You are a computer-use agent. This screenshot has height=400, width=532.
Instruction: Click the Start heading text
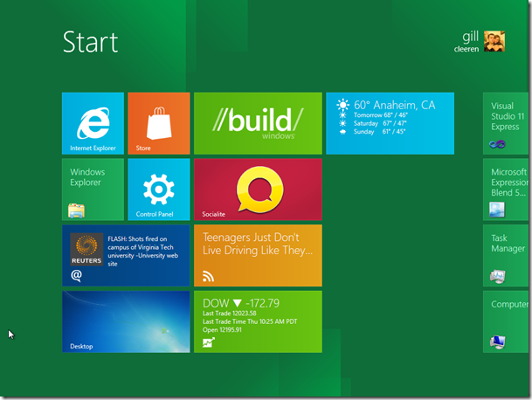pyautogui.click(x=90, y=42)
